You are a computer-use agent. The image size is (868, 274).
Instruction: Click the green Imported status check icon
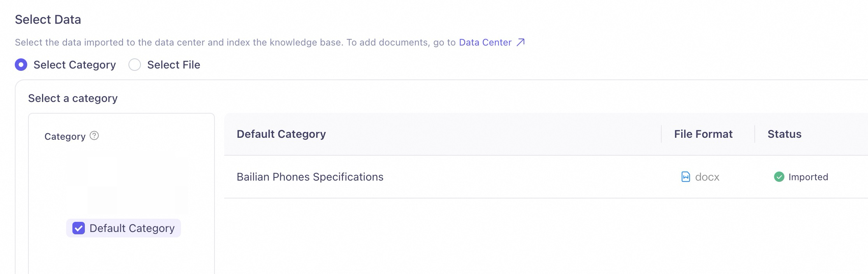779,177
